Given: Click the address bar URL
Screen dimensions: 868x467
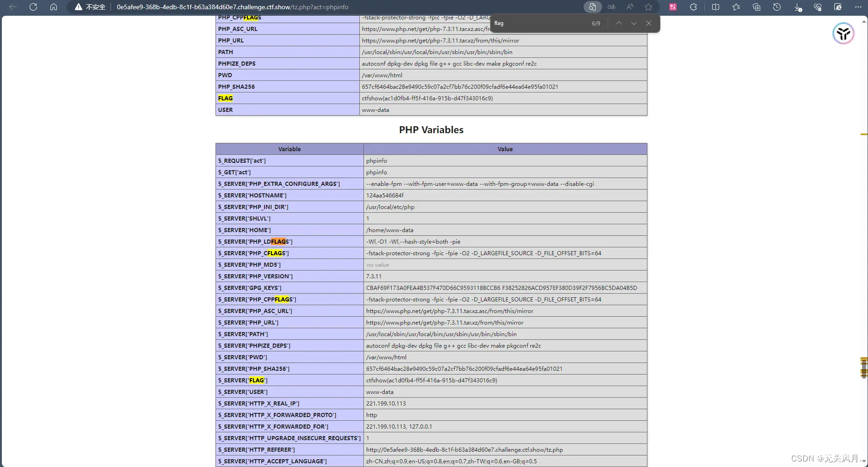Looking at the screenshot, I should 233,7.
